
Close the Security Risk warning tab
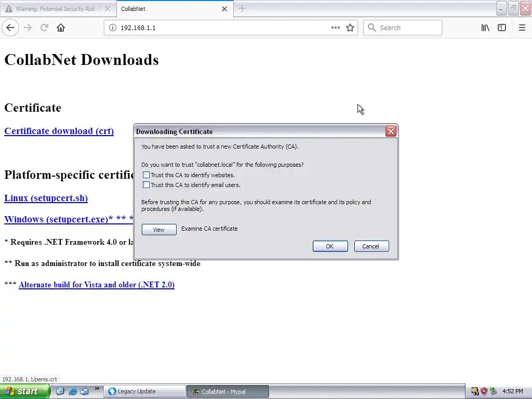(107, 9)
